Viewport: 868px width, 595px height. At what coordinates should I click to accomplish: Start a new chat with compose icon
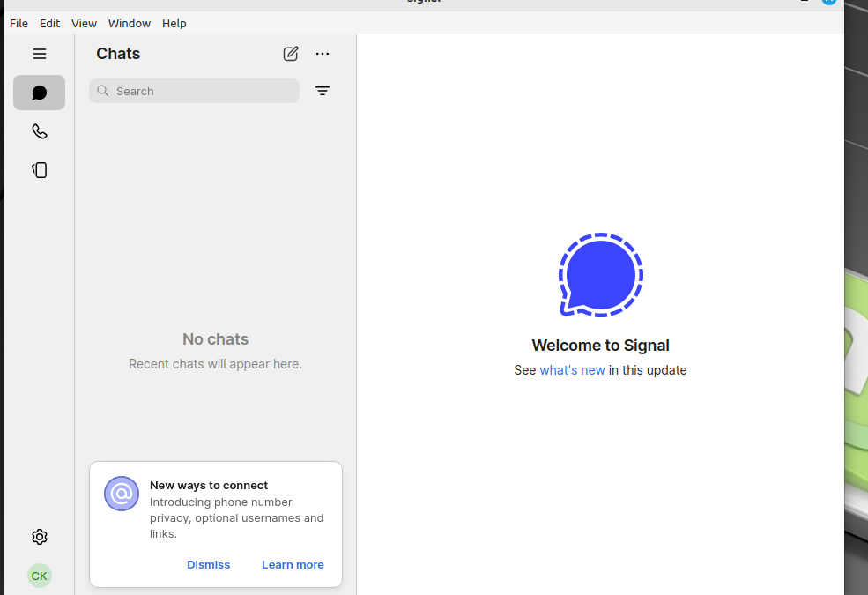coord(291,54)
